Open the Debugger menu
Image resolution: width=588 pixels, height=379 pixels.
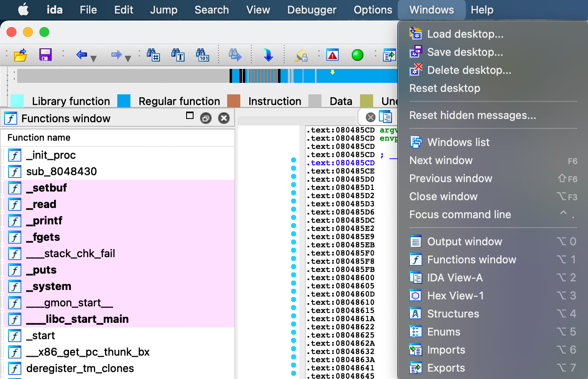pos(312,10)
